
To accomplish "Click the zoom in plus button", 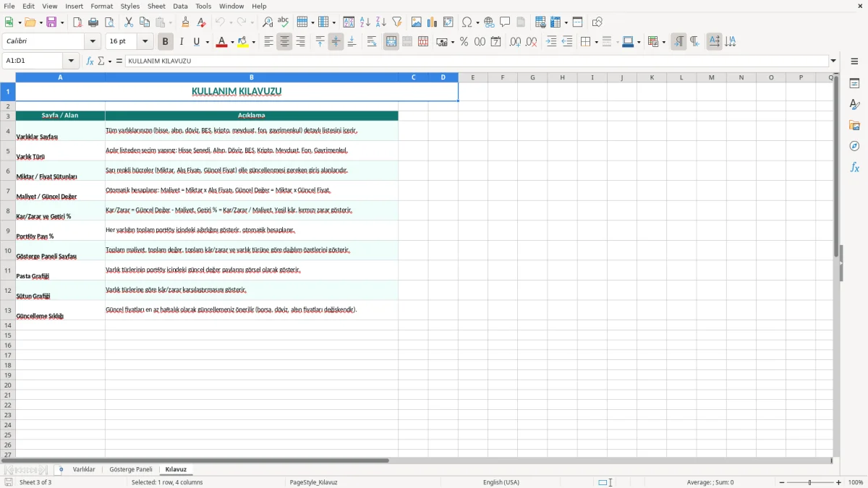I will point(839,482).
